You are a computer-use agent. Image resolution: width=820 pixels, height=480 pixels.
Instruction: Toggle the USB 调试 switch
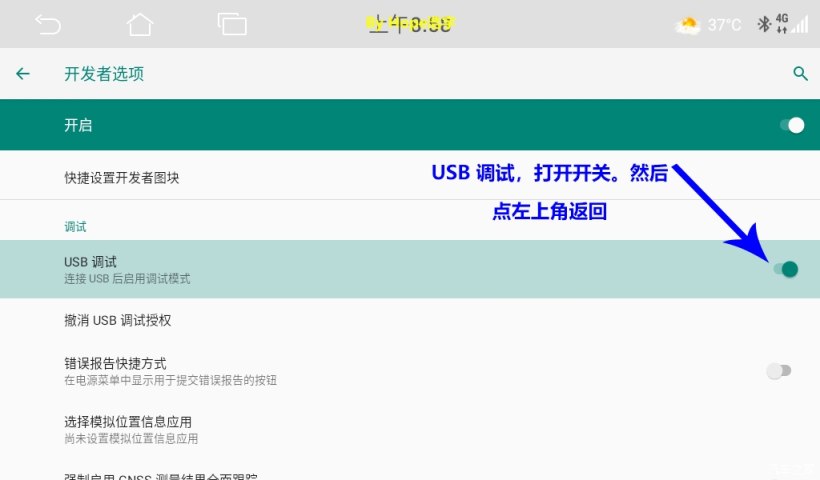pyautogui.click(x=785, y=269)
